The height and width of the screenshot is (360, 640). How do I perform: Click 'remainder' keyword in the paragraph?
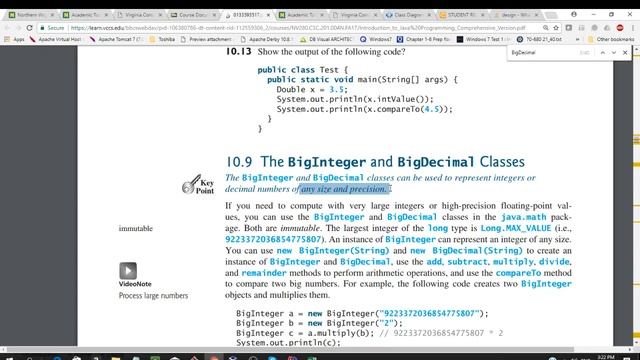(264, 273)
